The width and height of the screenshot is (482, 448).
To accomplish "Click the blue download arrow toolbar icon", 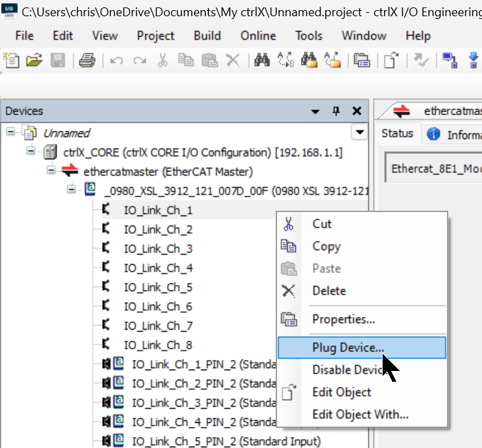I will pyautogui.click(x=473, y=60).
